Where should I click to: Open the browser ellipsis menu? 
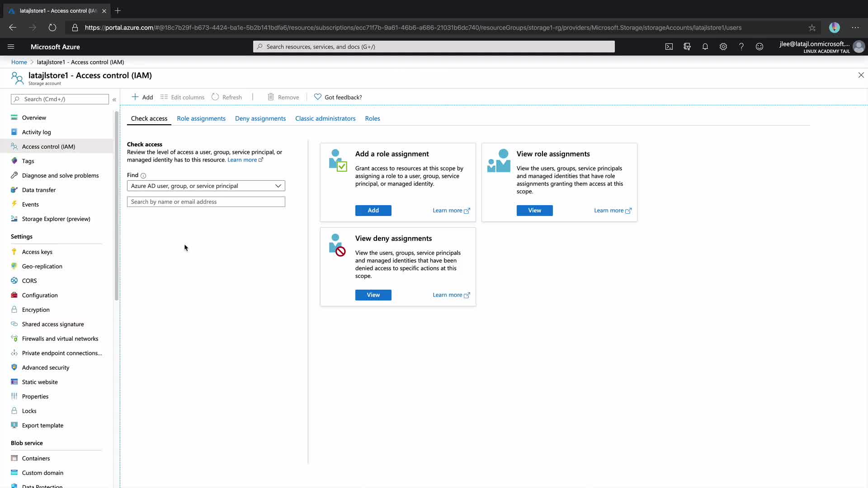855,28
